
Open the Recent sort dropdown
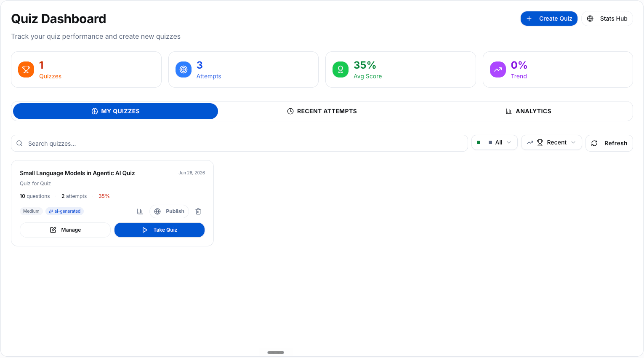tap(551, 142)
